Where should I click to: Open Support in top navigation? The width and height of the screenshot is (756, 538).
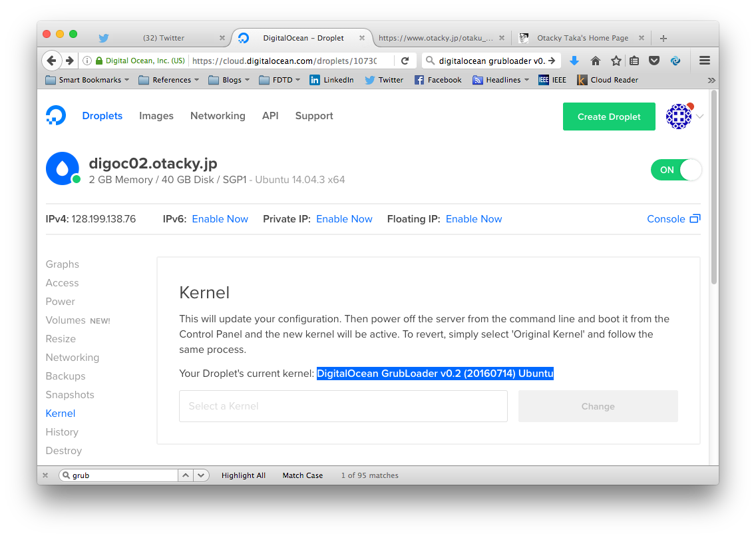pos(314,116)
